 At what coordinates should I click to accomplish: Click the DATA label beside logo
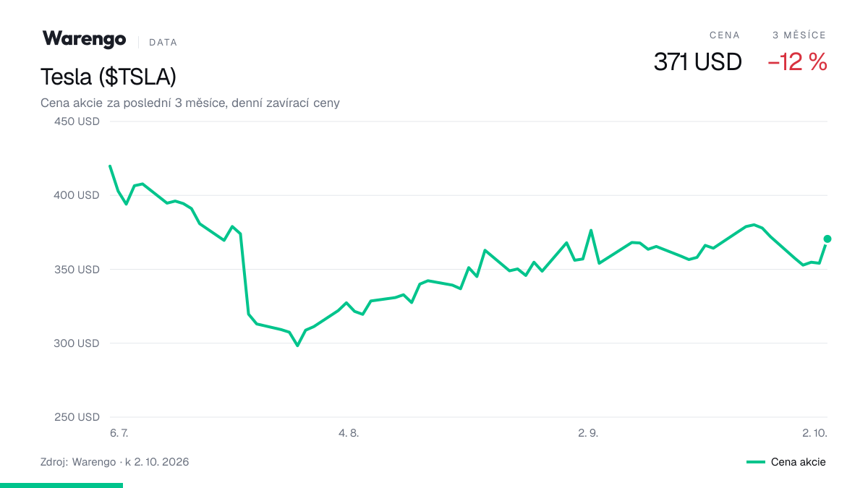[x=163, y=43]
